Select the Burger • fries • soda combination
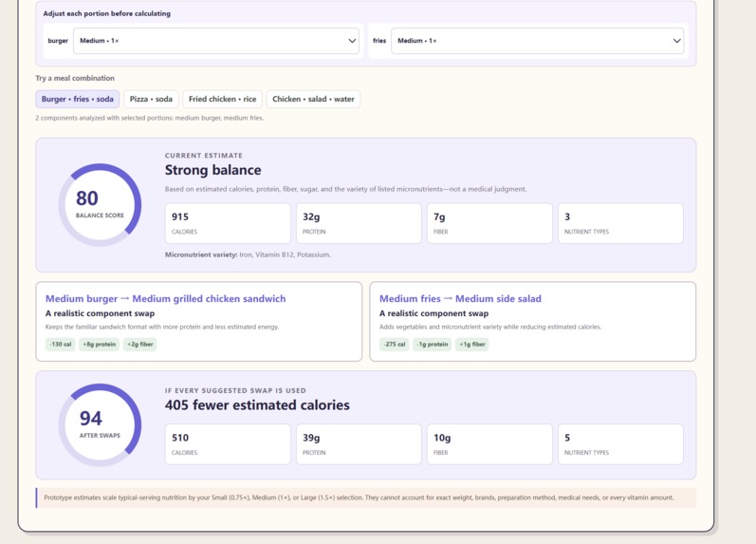 point(77,99)
